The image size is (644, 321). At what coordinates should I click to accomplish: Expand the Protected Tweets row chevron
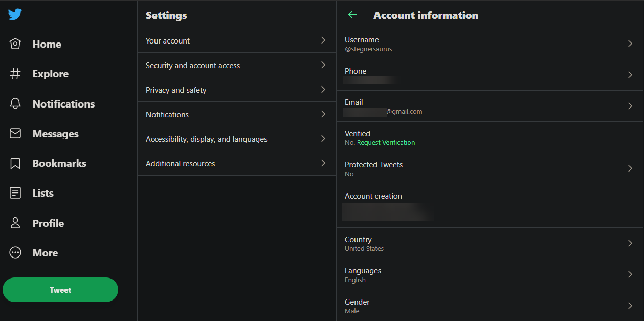[630, 168]
